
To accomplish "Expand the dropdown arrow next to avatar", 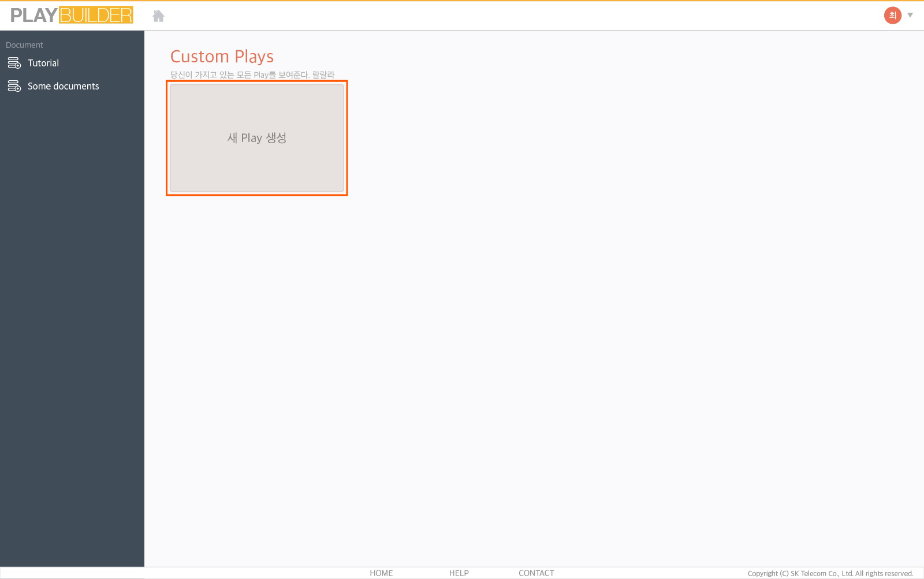I will (910, 15).
